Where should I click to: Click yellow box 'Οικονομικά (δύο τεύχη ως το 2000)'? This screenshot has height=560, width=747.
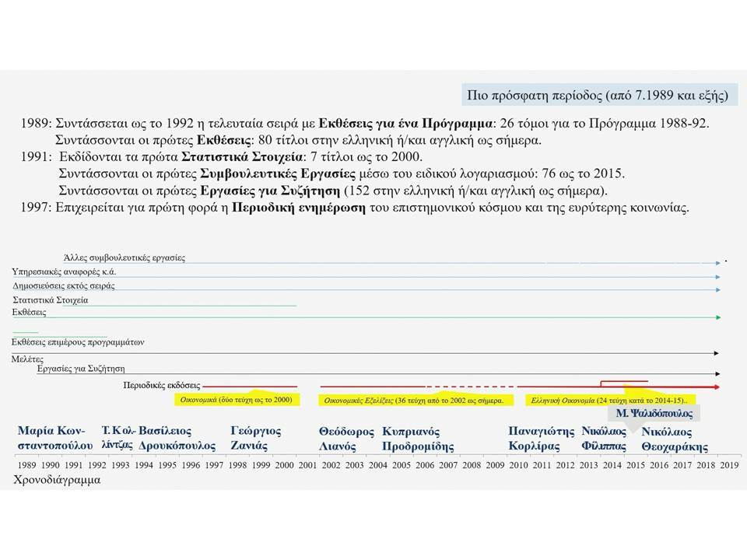click(x=237, y=400)
